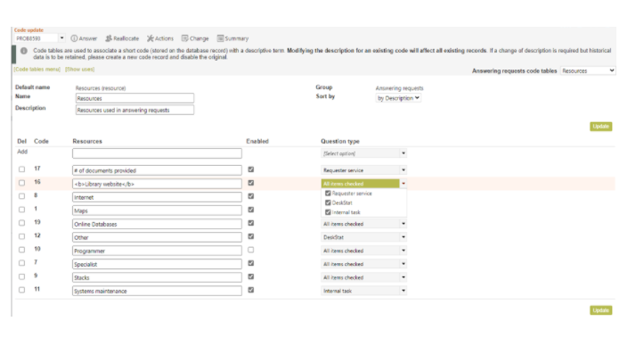
Task: Uncheck DeskStat option in open list
Action: click(328, 202)
